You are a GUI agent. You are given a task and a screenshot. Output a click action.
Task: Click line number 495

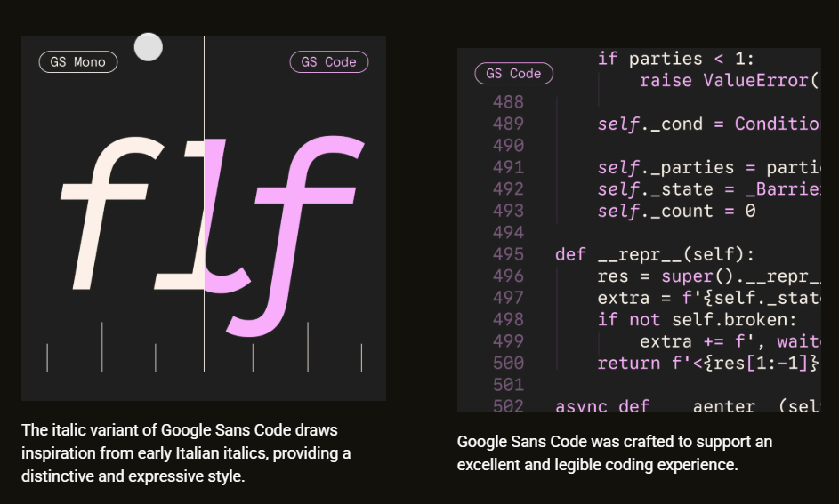point(508,254)
